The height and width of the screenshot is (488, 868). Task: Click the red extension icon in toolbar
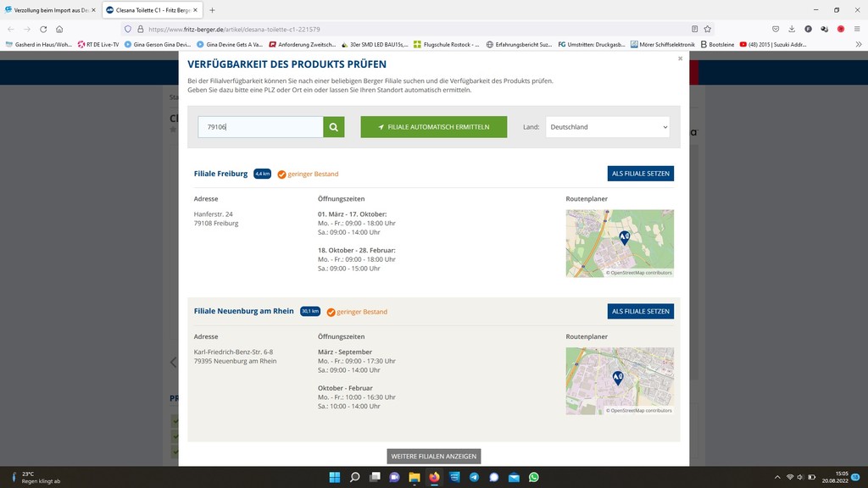(x=841, y=30)
